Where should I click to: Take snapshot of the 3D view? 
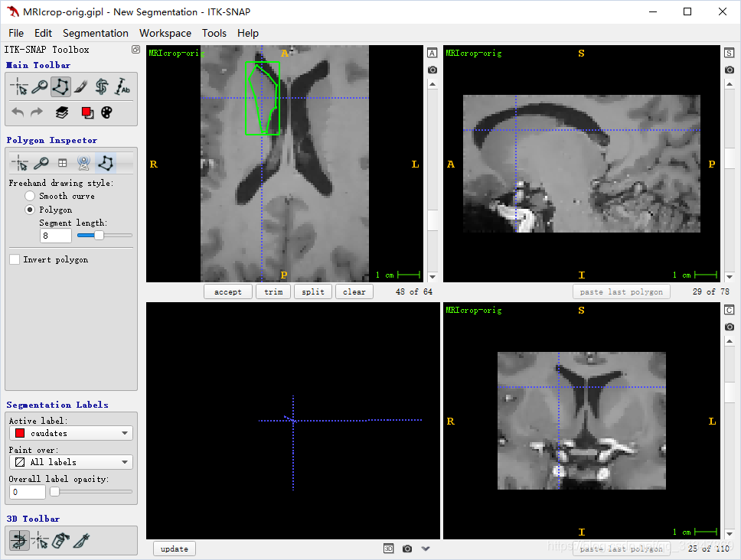click(407, 549)
